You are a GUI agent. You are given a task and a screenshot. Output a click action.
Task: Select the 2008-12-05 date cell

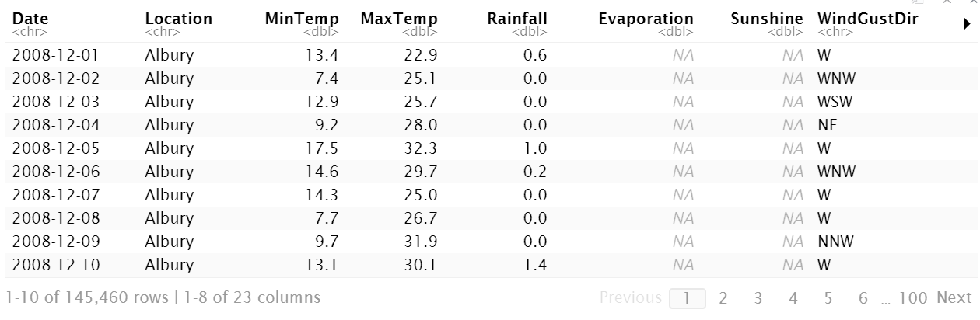[x=56, y=148]
